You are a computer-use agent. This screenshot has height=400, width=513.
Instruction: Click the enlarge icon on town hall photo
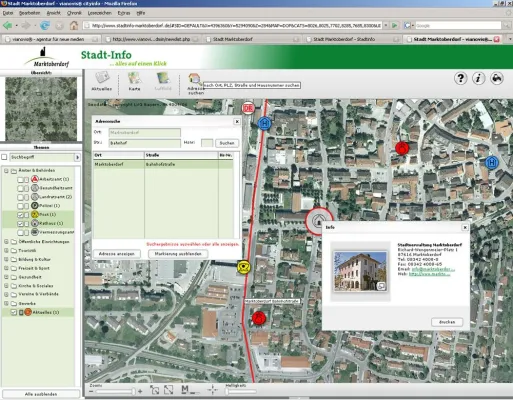click(x=381, y=286)
